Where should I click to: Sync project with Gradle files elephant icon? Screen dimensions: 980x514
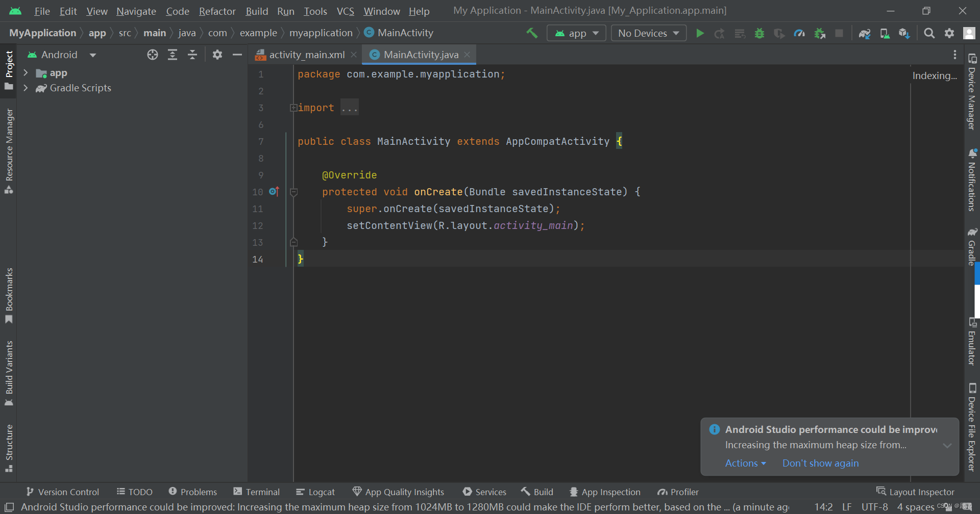point(865,33)
